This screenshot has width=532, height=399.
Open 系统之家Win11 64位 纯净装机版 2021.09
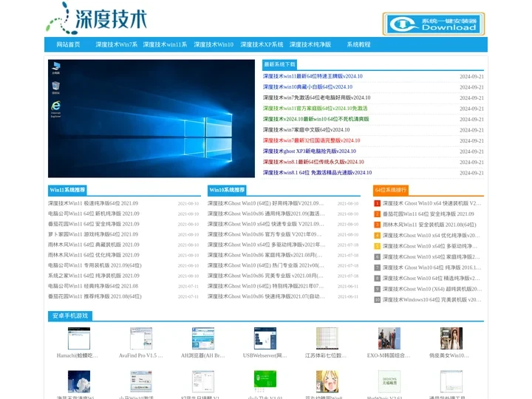(94, 276)
